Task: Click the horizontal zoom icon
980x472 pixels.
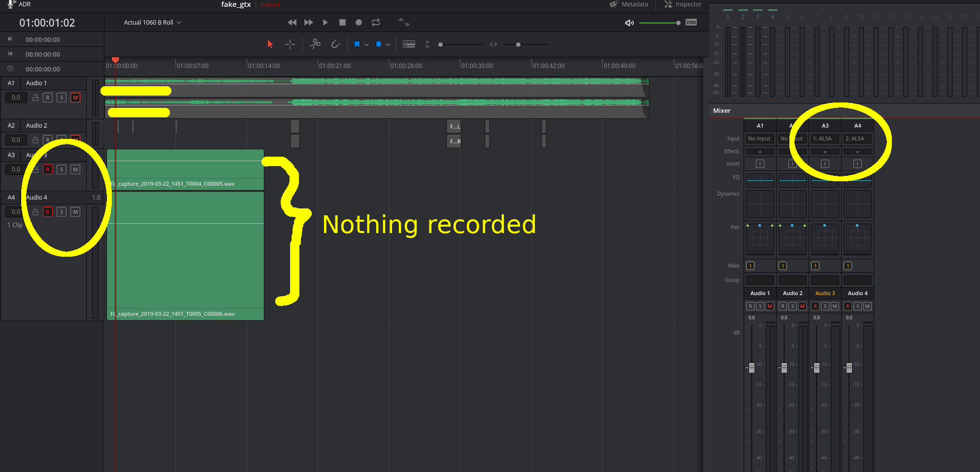Action: 493,44
